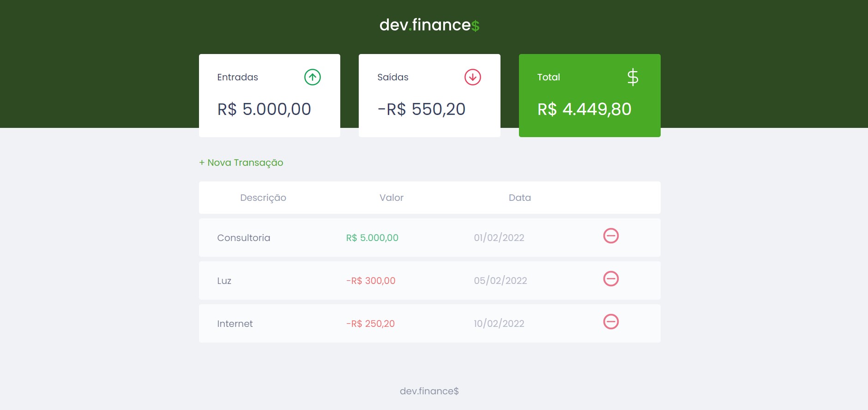This screenshot has height=410, width=868.
Task: Select the Valor column header
Action: point(391,198)
